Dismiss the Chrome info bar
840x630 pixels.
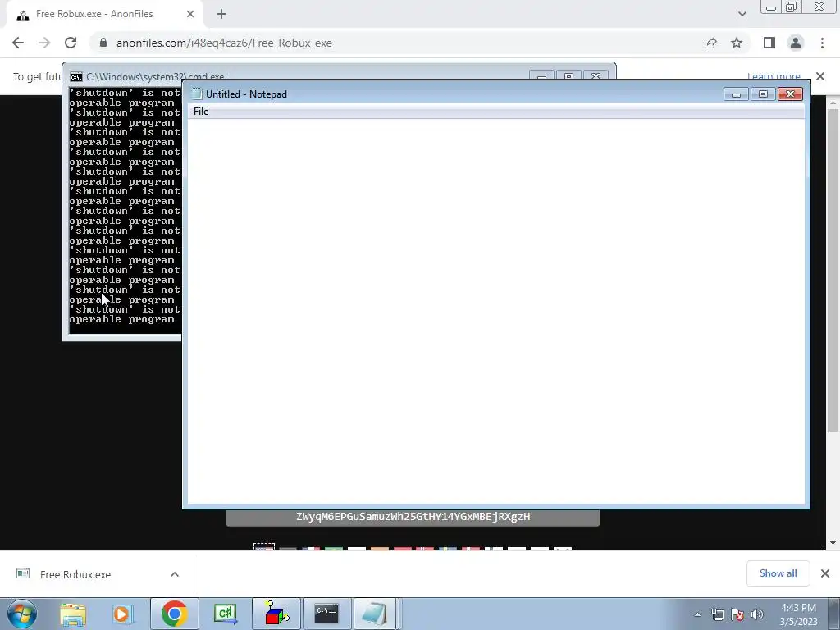(820, 76)
